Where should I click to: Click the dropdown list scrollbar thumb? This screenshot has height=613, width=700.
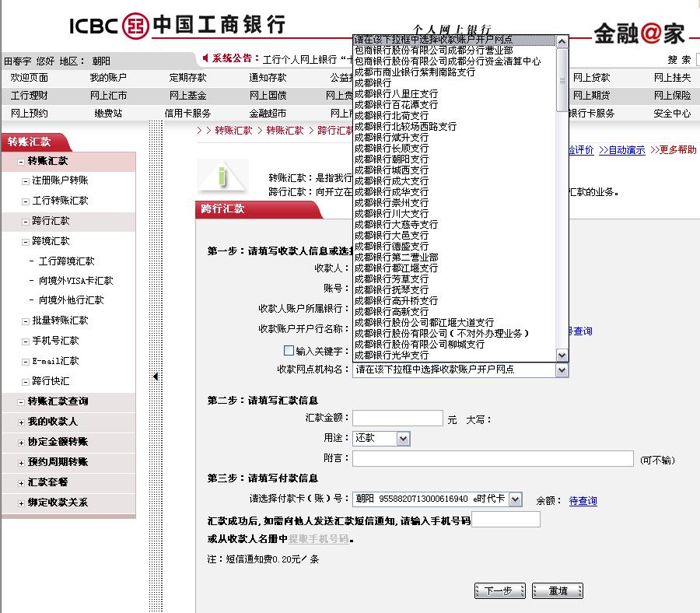pyautogui.click(x=562, y=80)
